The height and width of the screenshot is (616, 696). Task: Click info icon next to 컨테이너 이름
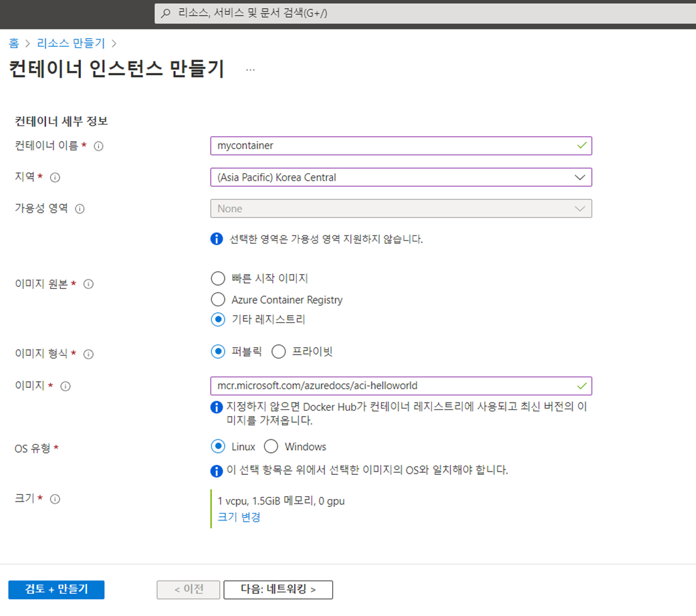point(98,146)
